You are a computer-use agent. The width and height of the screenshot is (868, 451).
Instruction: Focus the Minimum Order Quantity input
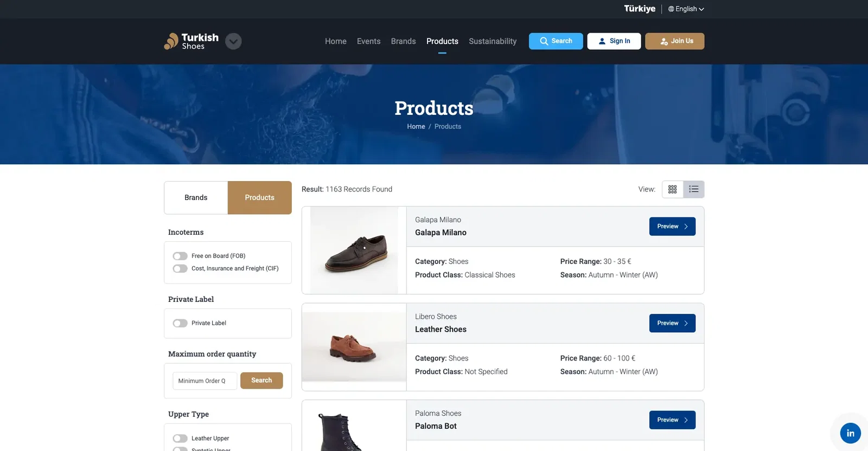[205, 381]
